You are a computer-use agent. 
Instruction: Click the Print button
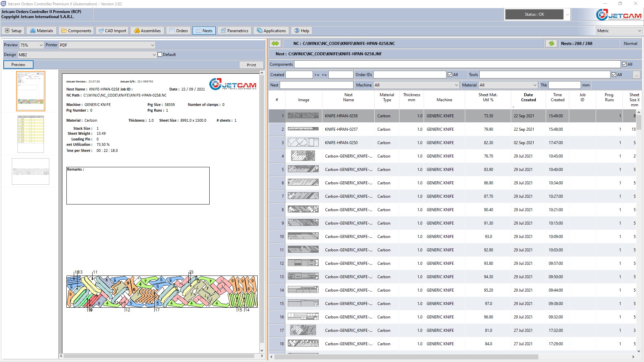click(x=251, y=65)
